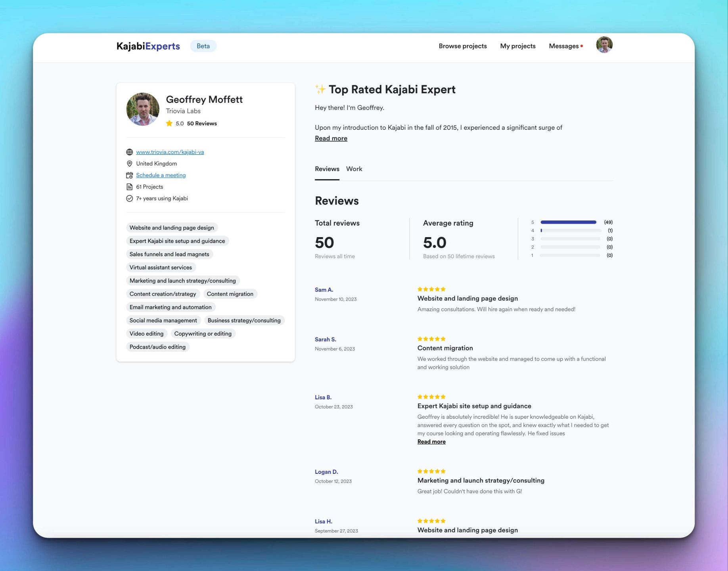
Task: Select the Reviews tab
Action: [x=327, y=169]
